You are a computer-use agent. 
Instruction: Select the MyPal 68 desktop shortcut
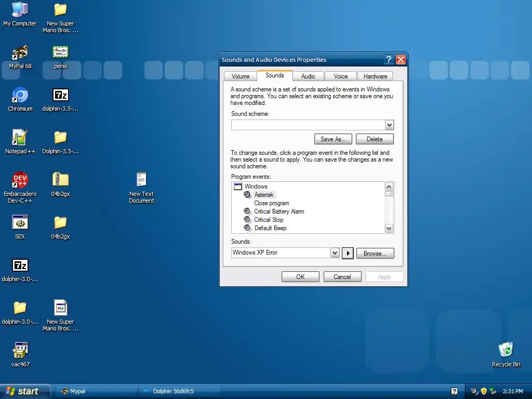20,57
